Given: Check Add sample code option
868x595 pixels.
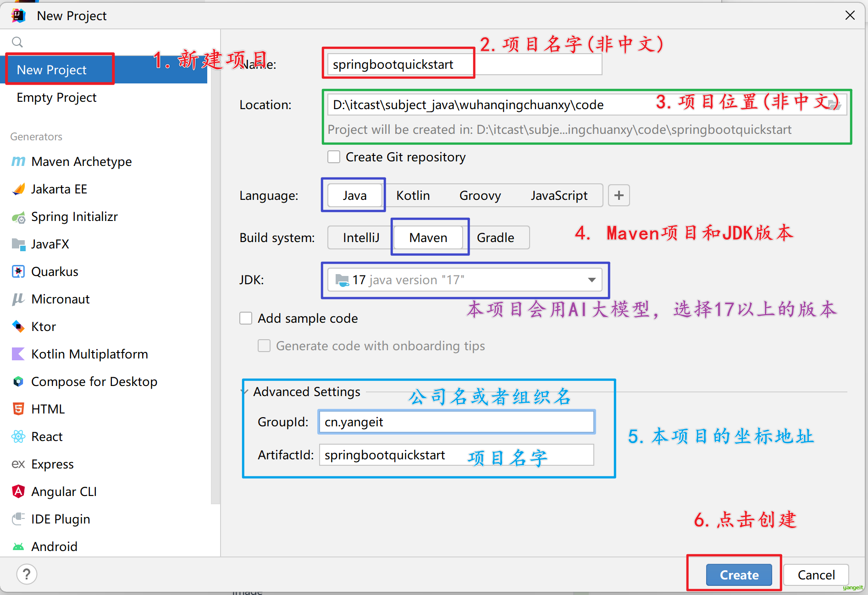Looking at the screenshot, I should click(x=246, y=318).
